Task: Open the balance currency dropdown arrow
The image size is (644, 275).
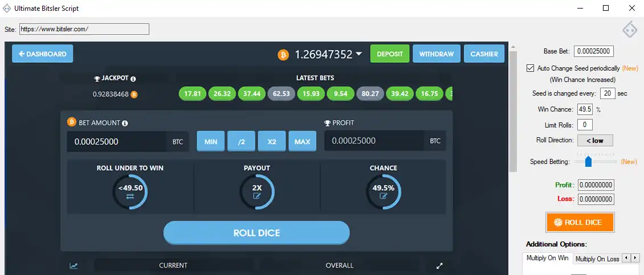Action: [359, 54]
